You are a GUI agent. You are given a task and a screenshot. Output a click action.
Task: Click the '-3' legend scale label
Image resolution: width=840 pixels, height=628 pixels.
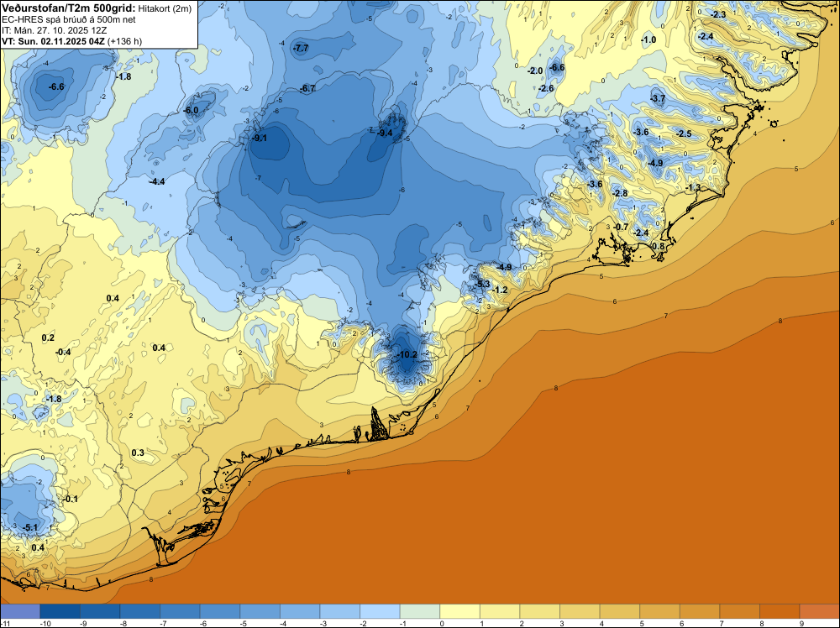pyautogui.click(x=323, y=623)
